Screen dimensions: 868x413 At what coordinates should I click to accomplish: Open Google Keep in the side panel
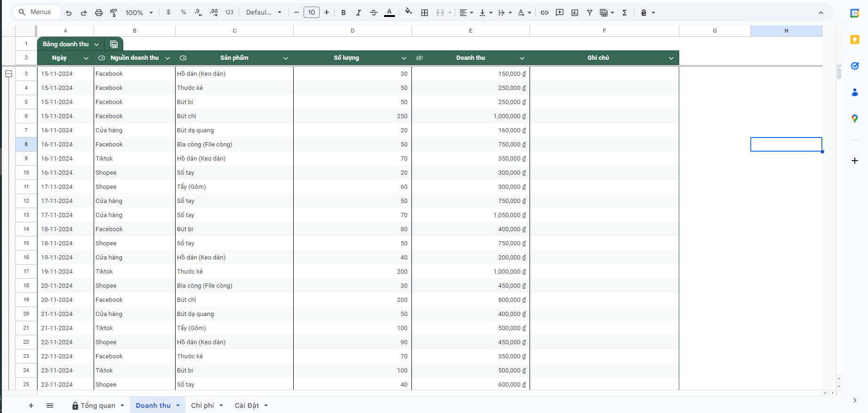tap(855, 40)
